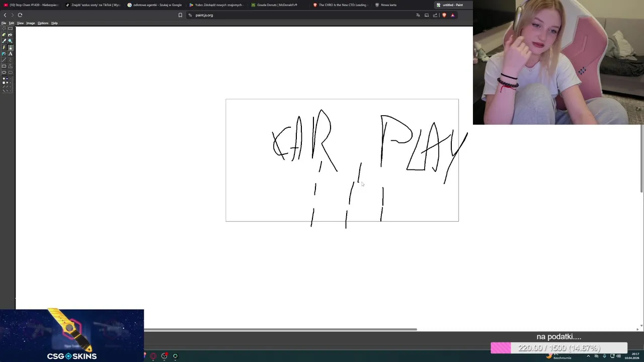The height and width of the screenshot is (362, 644).
Task: Select the Pick Color eyedropper tool
Action: [x=4, y=41]
